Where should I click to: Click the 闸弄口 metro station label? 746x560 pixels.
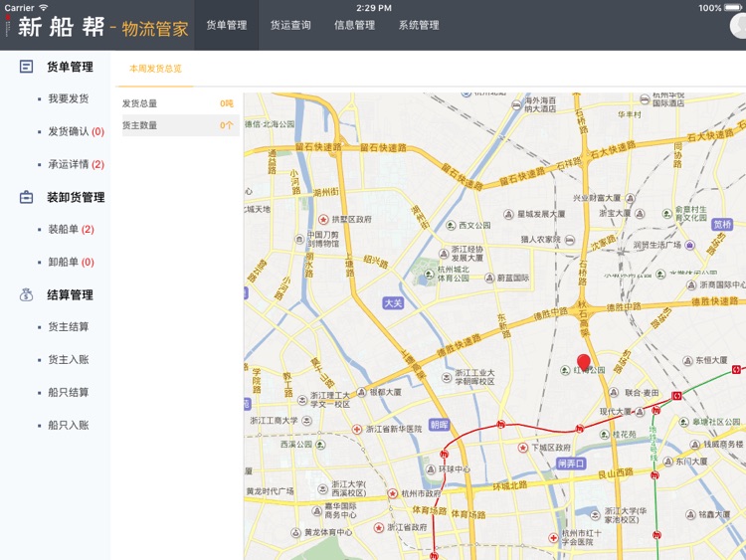click(x=571, y=463)
